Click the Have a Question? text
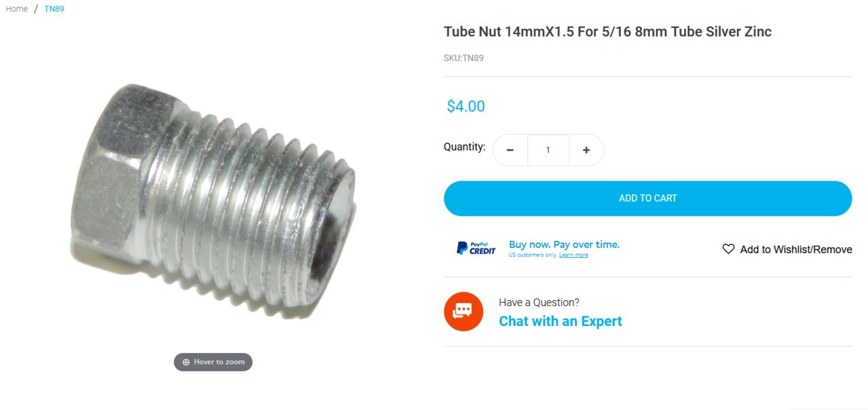 [539, 302]
